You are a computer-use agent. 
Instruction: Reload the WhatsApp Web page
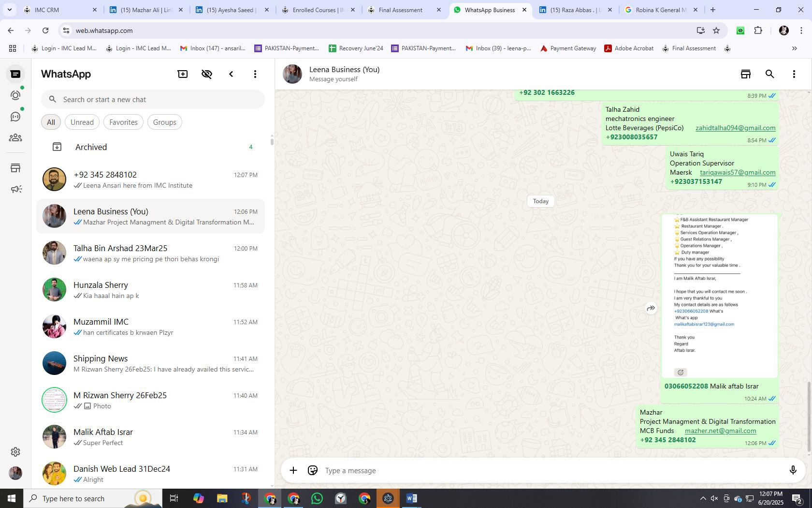pyautogui.click(x=45, y=30)
